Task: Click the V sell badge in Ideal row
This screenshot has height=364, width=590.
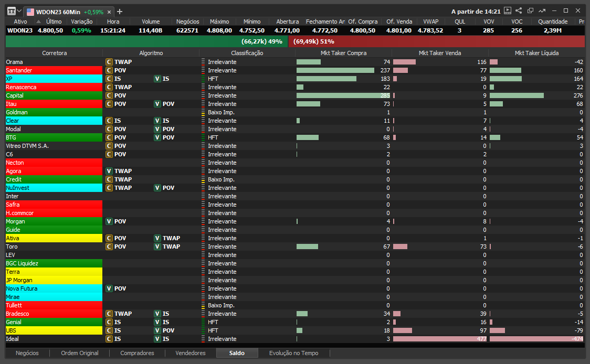Action: [x=157, y=339]
